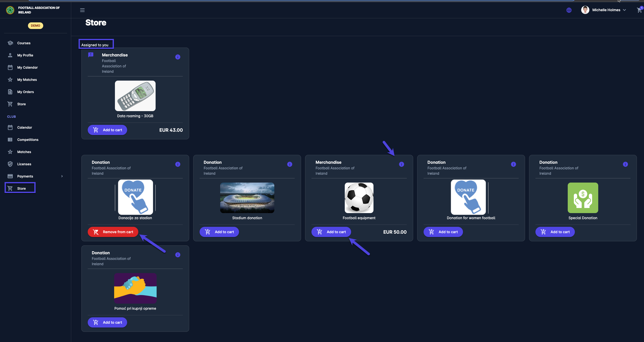Click info icon on Football equipment card
The width and height of the screenshot is (644, 342).
(401, 164)
